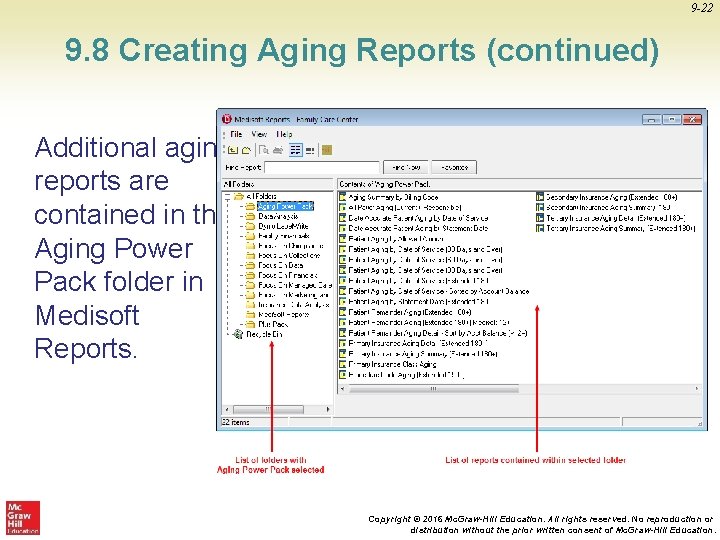
Task: Click the open folder toolbar icon
Action: pyautogui.click(x=246, y=150)
